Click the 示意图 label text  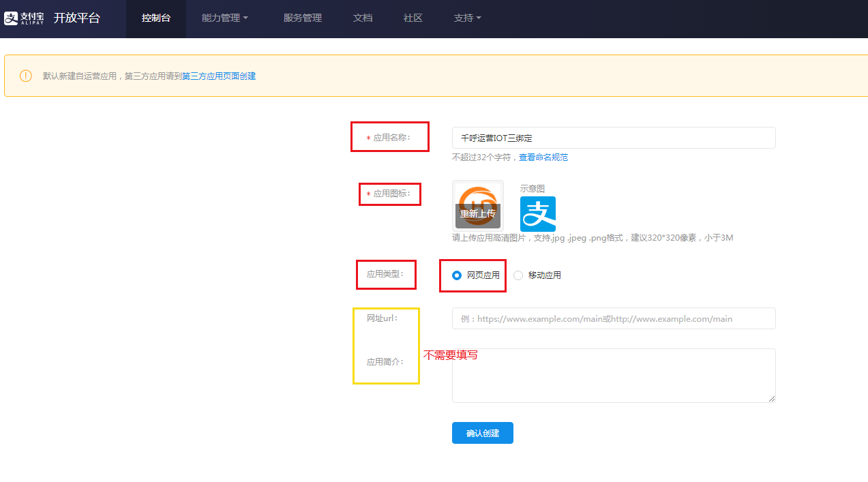click(533, 189)
